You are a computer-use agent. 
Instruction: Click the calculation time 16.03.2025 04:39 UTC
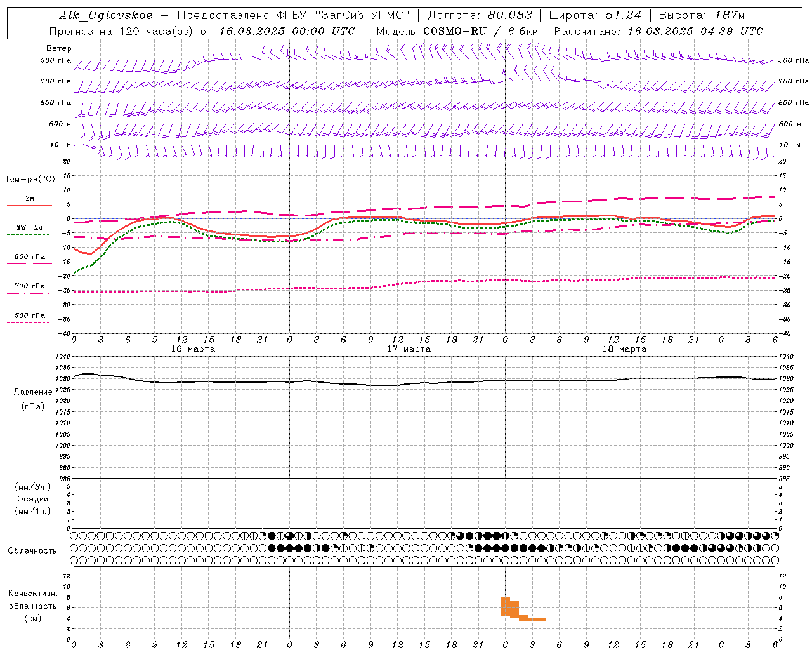click(695, 31)
